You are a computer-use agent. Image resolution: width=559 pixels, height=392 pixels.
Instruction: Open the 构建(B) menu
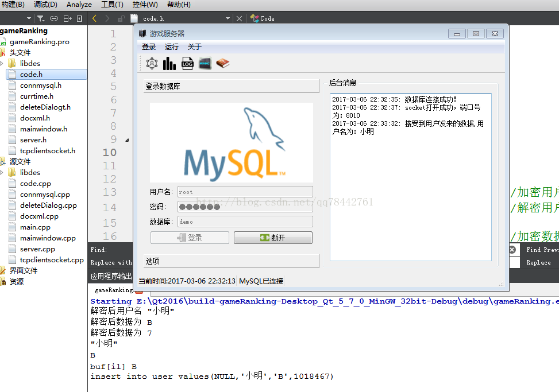(13, 5)
